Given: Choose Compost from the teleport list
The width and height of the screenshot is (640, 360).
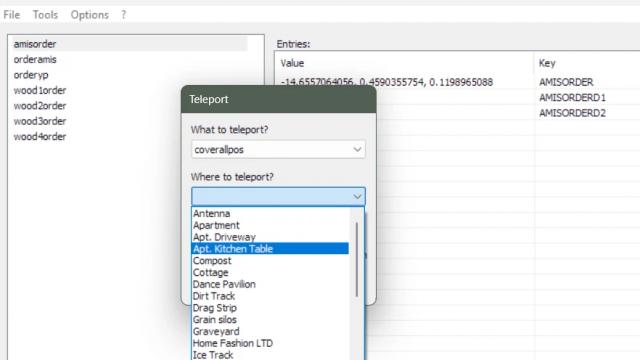Looking at the screenshot, I should (270, 260).
